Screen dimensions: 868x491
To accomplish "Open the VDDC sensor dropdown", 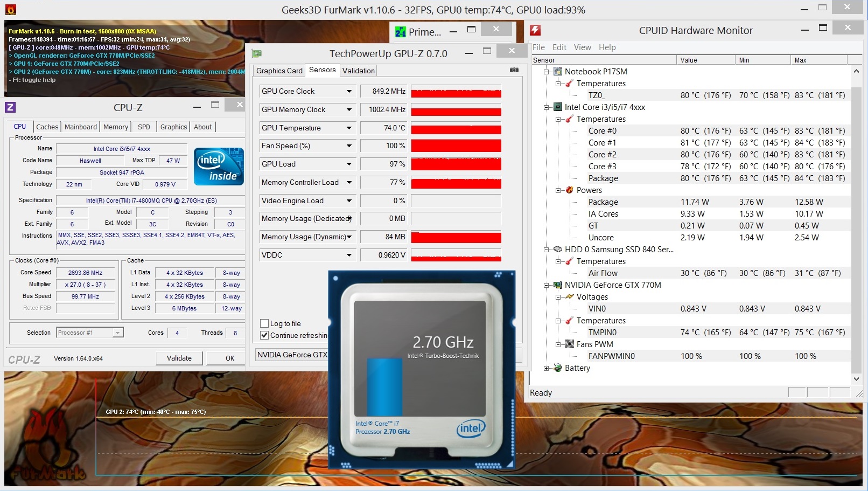I will (x=349, y=255).
